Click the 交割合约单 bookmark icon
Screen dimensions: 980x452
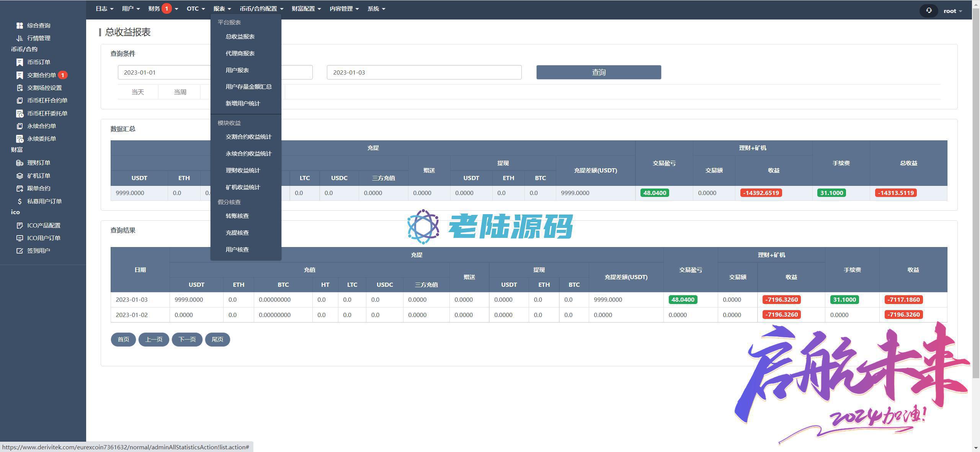[20, 75]
